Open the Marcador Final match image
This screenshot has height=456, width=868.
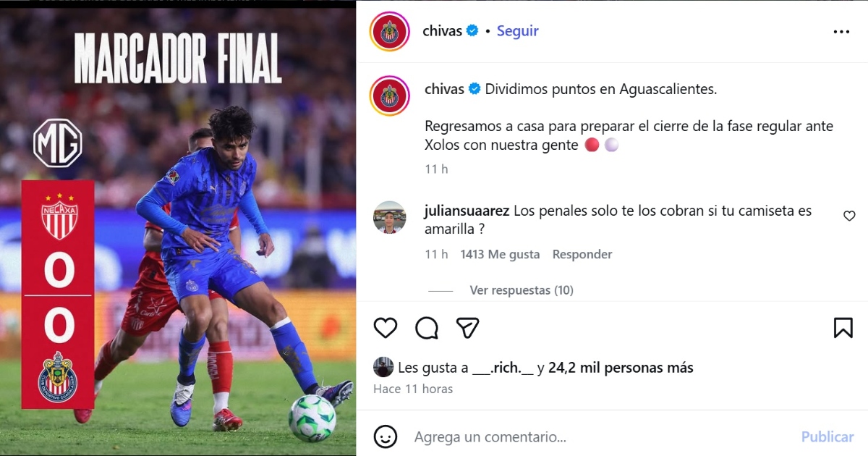178,228
